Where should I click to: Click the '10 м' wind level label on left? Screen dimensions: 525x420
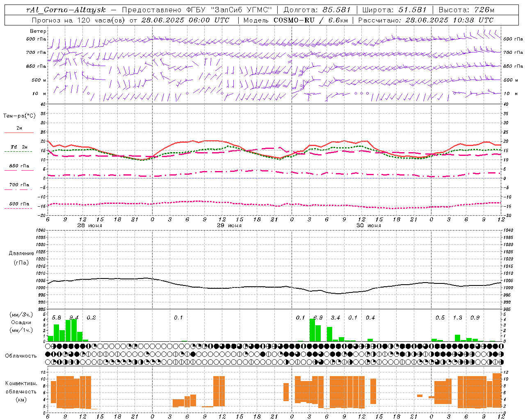tap(39, 94)
